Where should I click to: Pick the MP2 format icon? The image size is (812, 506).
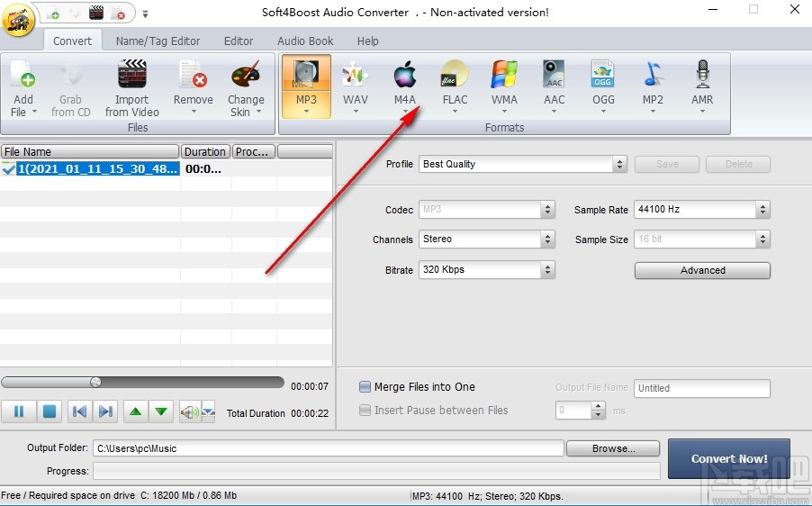click(653, 74)
